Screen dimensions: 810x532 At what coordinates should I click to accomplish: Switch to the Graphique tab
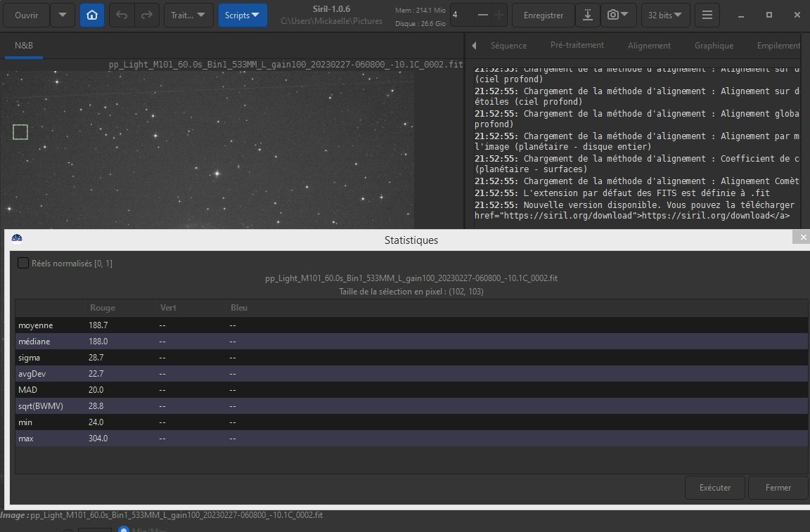point(714,46)
